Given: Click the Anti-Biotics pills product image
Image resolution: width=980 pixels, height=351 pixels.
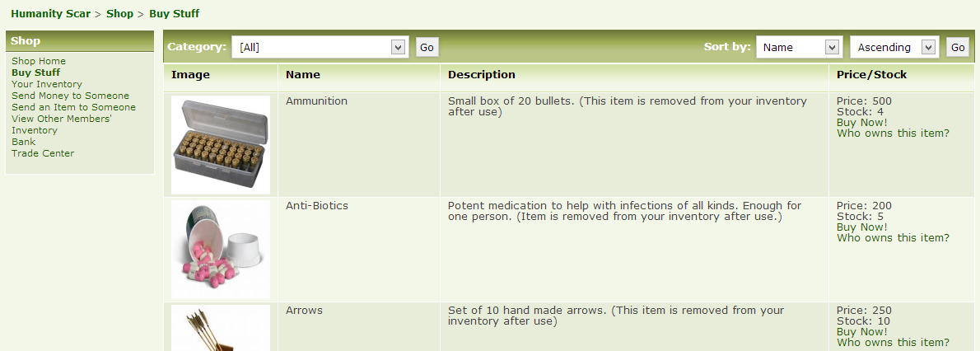Looking at the screenshot, I should 220,249.
